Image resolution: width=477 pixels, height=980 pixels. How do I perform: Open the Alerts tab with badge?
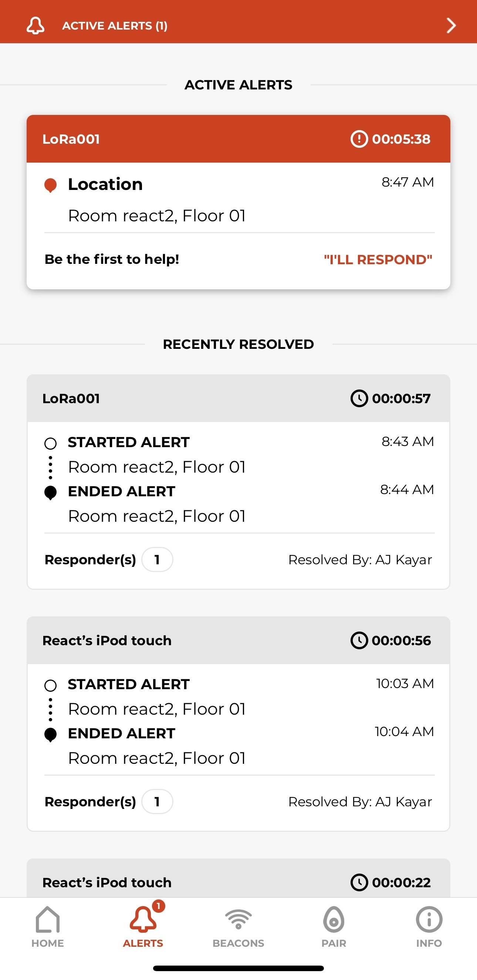[143, 926]
